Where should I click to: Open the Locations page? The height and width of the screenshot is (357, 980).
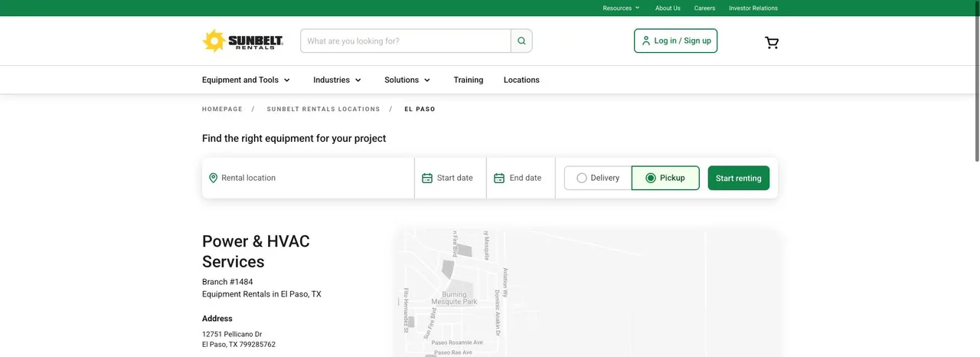pyautogui.click(x=521, y=80)
